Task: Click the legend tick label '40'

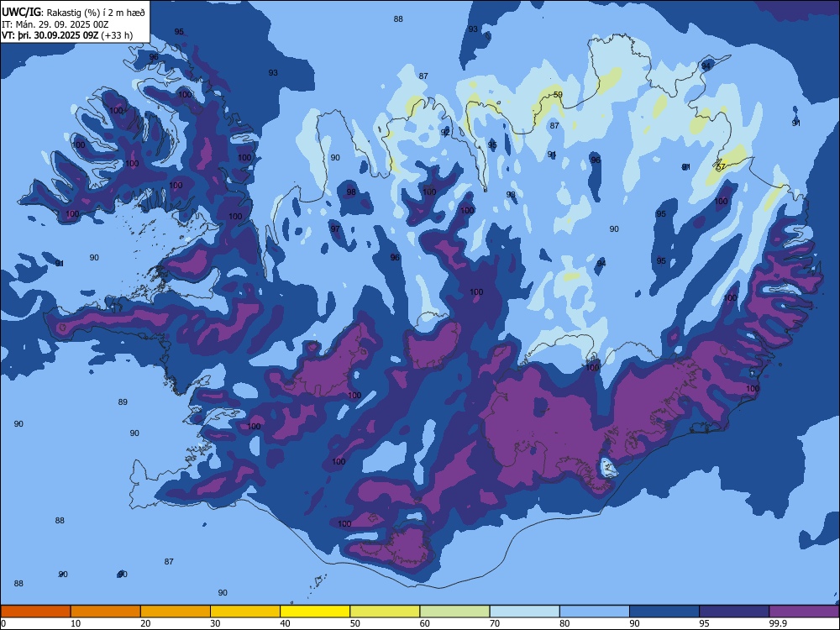Action: point(285,623)
